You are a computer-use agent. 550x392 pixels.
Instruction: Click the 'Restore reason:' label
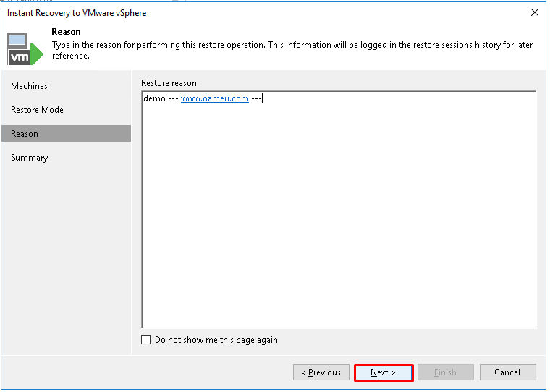tap(170, 83)
